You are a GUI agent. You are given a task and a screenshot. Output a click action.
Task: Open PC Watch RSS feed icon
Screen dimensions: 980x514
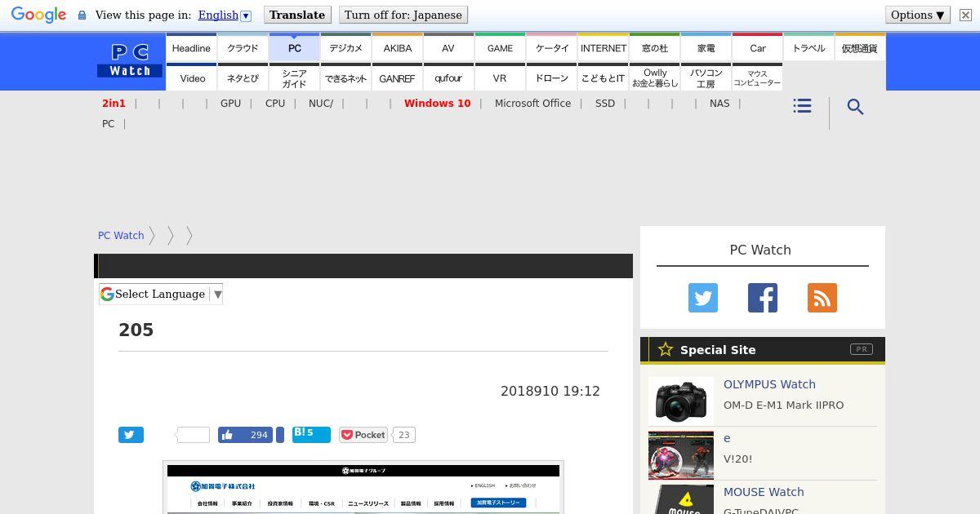tap(822, 298)
